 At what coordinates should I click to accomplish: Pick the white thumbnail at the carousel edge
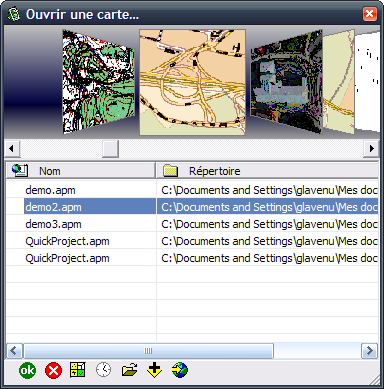(367, 82)
